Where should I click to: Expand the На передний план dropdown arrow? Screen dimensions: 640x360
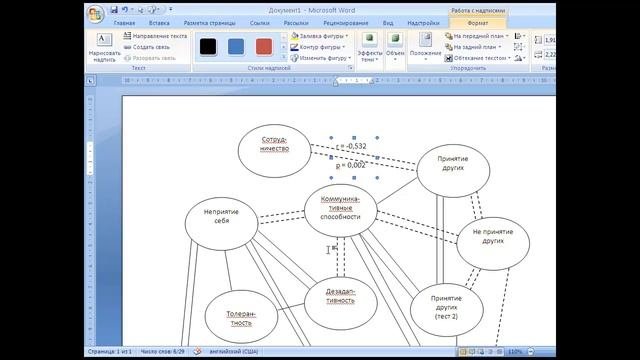pos(507,36)
